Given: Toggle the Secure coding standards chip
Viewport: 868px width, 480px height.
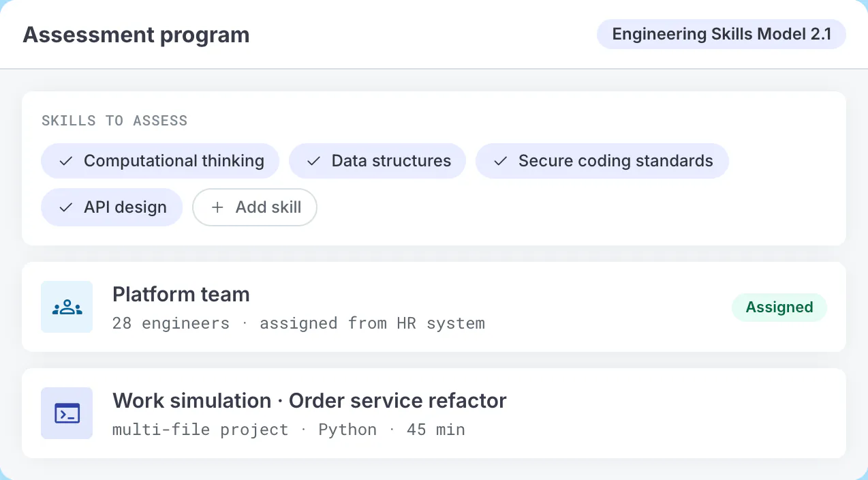Looking at the screenshot, I should pos(602,161).
